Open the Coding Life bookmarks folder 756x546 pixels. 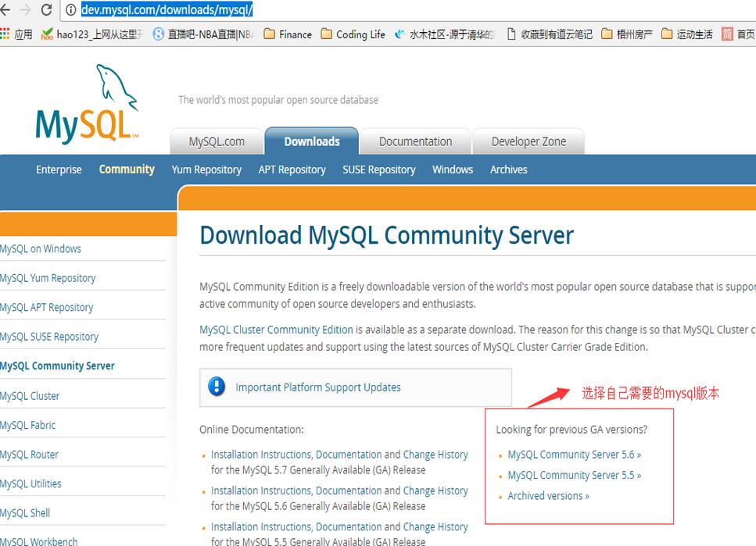(x=353, y=34)
